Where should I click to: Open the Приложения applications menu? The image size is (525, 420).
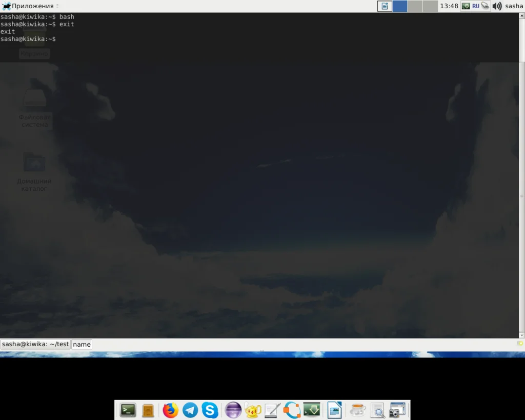[x=28, y=6]
